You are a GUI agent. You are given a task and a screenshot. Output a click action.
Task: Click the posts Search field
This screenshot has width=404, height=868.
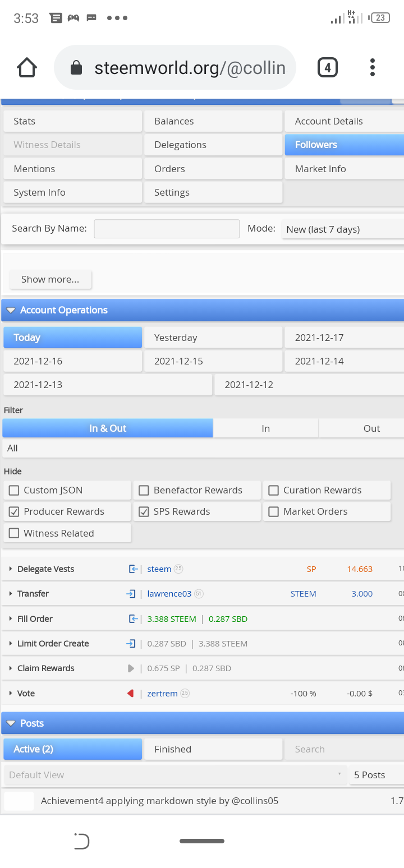coord(345,749)
